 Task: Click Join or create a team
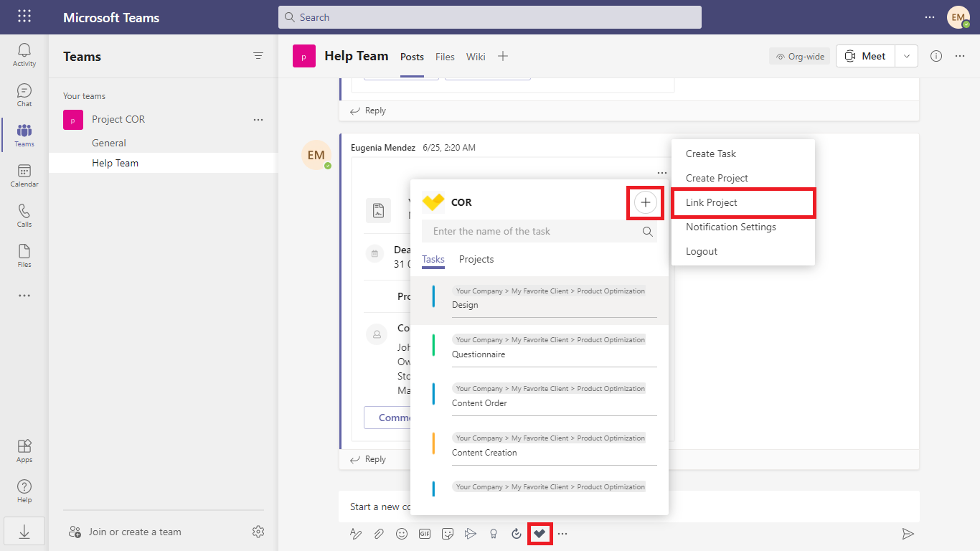pyautogui.click(x=125, y=532)
